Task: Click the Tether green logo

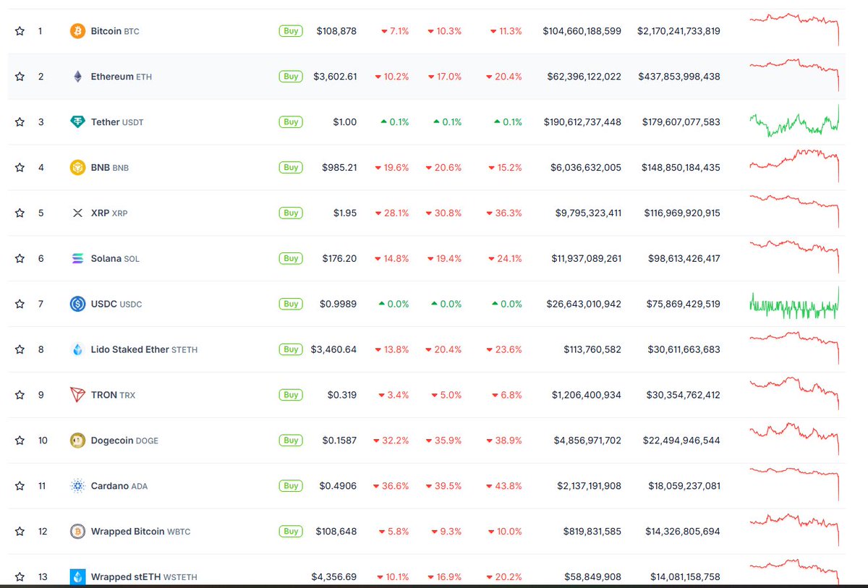Action: (x=77, y=122)
